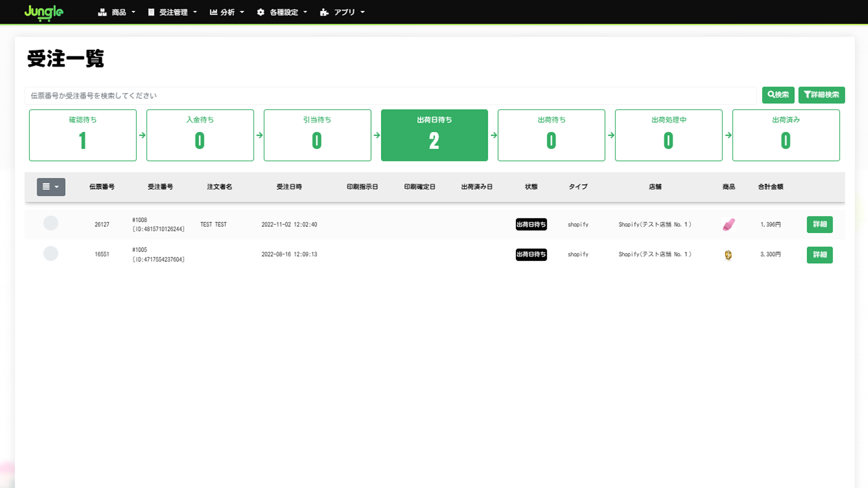The height and width of the screenshot is (488, 868).
Task: Click the 出荷日待ち badge on order #1005
Action: pos(531,254)
